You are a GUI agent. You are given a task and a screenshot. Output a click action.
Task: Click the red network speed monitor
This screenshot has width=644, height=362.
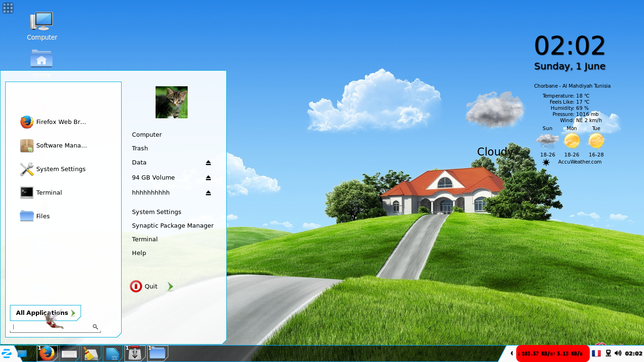tap(553, 353)
